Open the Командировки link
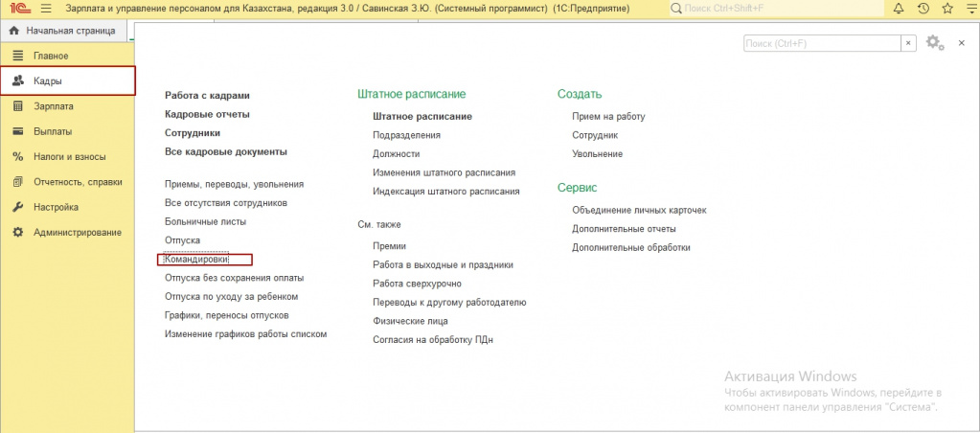Viewport: 980px width, 433px height. point(195,259)
